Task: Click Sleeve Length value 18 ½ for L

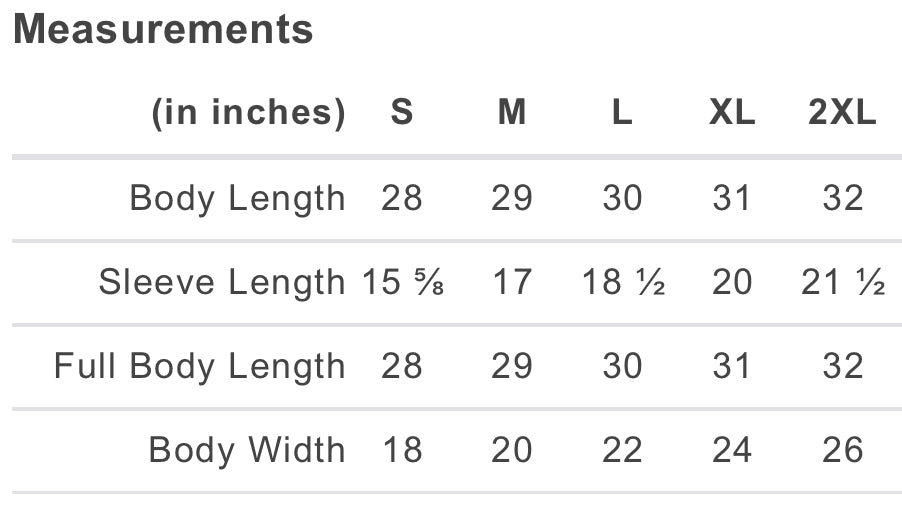Action: 623,283
